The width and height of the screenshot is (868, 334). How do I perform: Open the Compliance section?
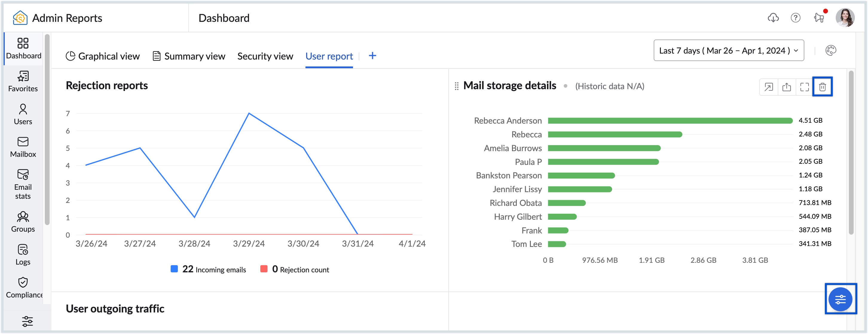coord(23,288)
